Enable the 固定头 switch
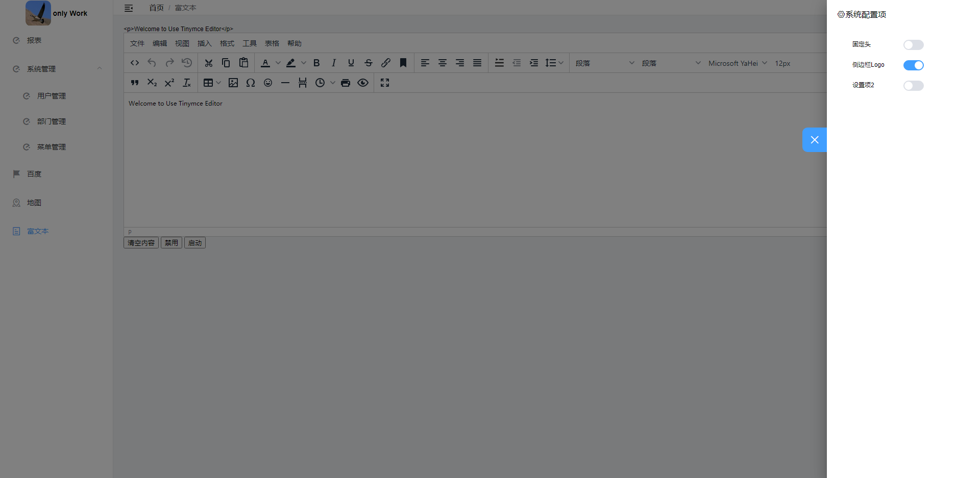The height and width of the screenshot is (478, 980). click(913, 45)
